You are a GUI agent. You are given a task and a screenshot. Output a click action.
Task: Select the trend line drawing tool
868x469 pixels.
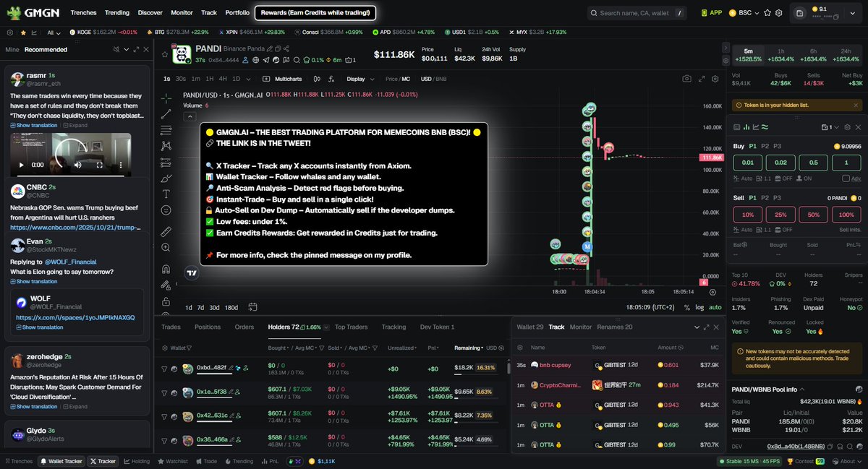pos(166,113)
